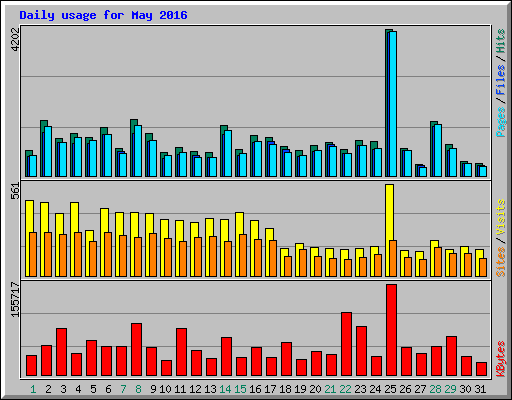Click the 561 axis value label
This screenshot has width=512, height=400.
point(15,191)
